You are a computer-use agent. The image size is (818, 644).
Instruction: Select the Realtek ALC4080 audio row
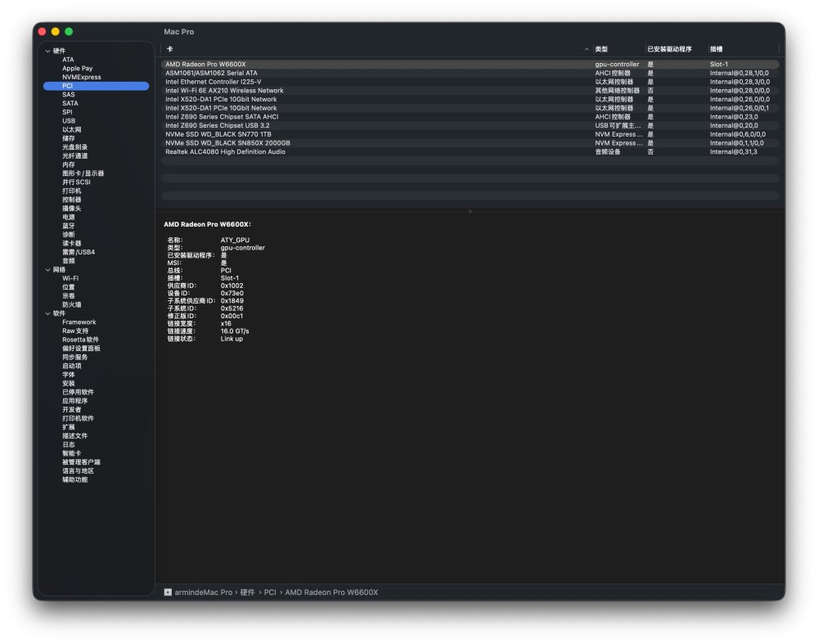tap(470, 152)
